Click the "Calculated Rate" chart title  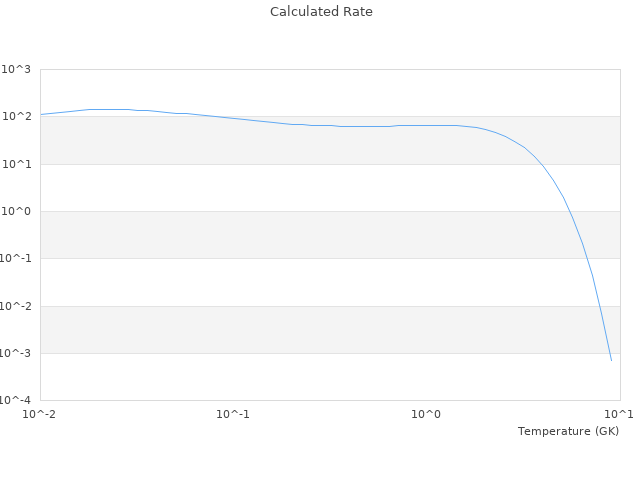tap(320, 12)
